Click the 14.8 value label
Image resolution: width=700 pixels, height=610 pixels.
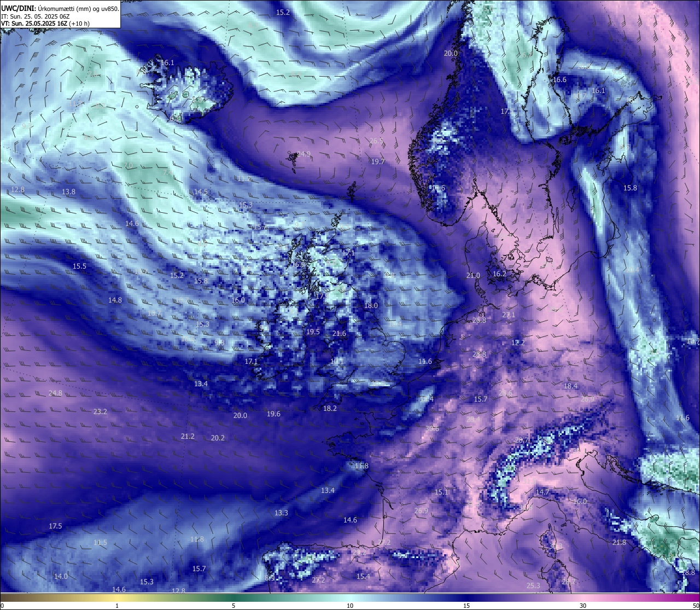tap(115, 300)
